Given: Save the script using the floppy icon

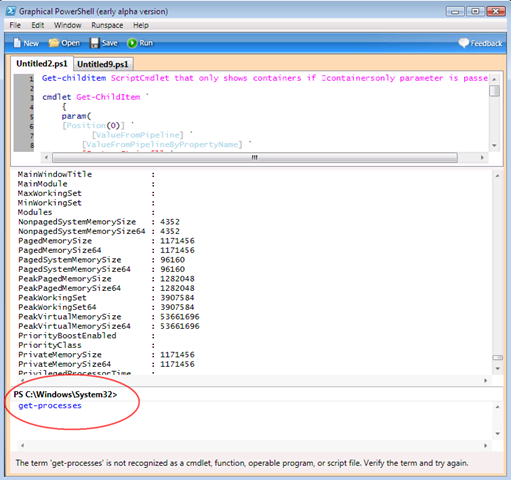Looking at the screenshot, I should [95, 43].
